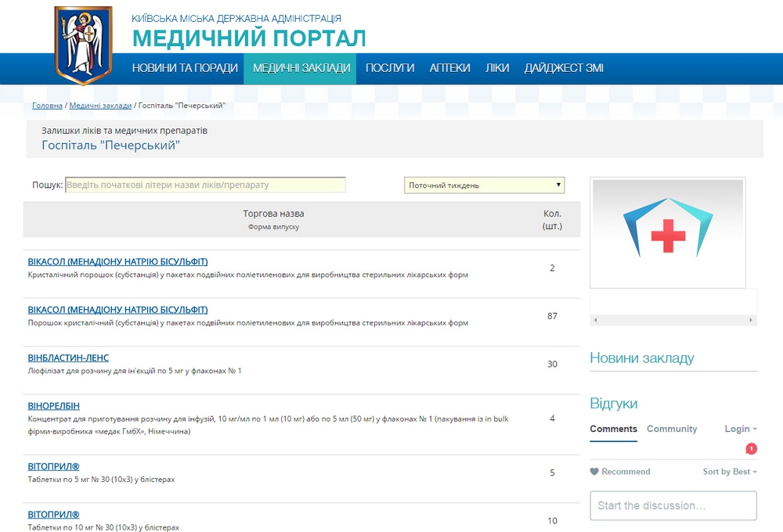Image resolution: width=783 pixels, height=532 pixels.
Task: Click the МЕДИЧНИЙ ПОРТАЛ site logo
Action: (251, 35)
